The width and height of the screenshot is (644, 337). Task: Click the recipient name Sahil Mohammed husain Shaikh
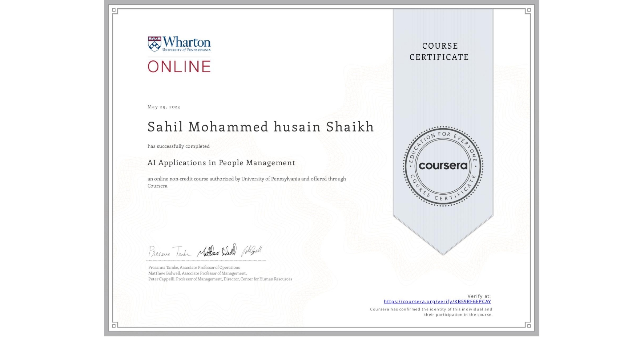click(x=260, y=127)
